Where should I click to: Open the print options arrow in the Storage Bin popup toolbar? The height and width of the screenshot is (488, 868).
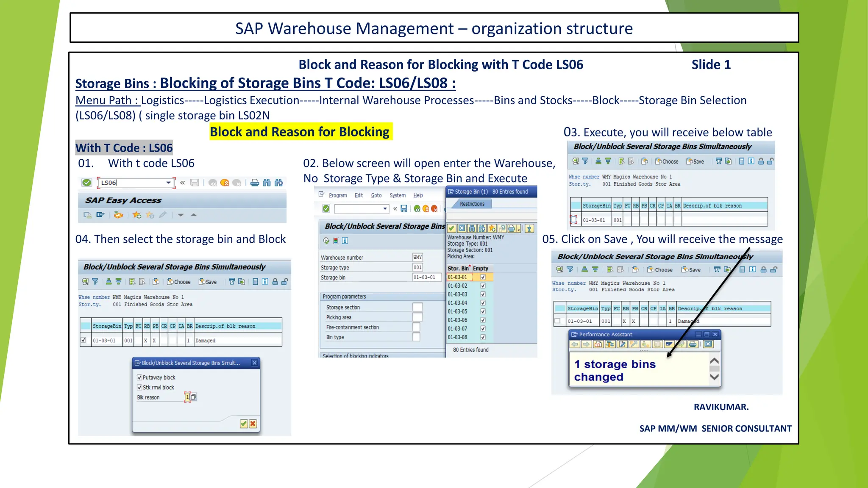[519, 229]
